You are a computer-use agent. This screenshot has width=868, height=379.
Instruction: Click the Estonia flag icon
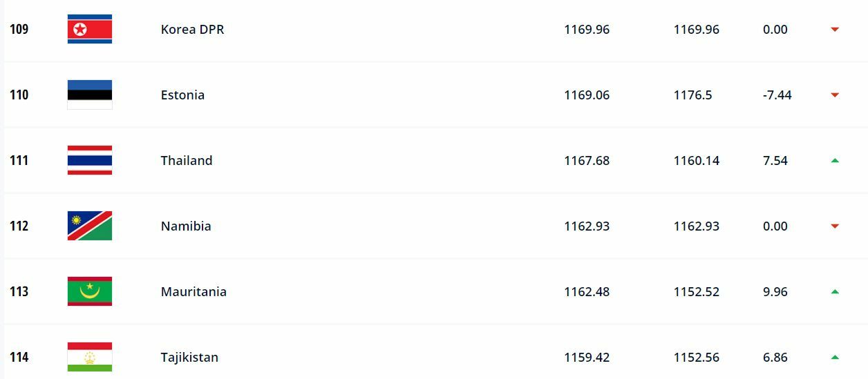click(90, 95)
